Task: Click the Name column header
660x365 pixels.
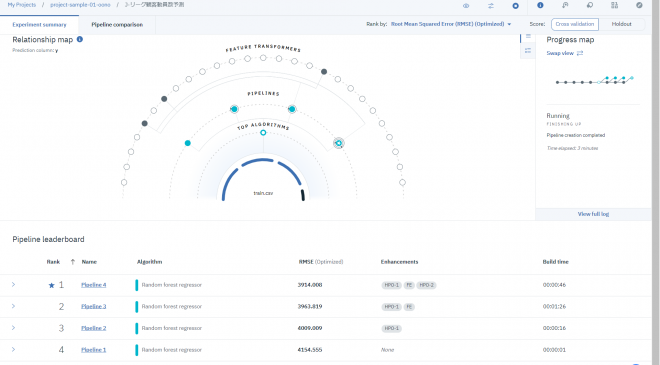Action: [x=89, y=262]
